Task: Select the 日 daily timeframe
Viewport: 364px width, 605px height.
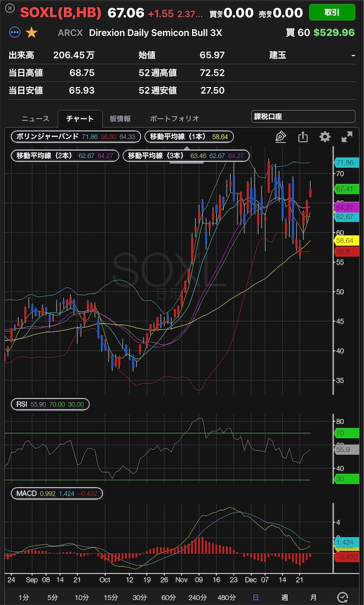Action: [255, 598]
